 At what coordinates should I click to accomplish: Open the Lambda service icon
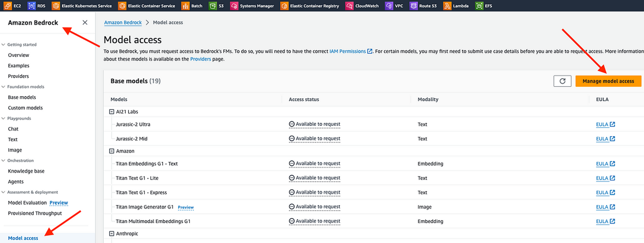point(447,6)
